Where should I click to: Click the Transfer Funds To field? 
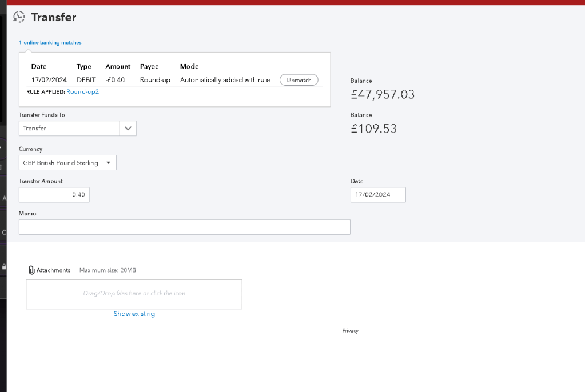pos(69,129)
